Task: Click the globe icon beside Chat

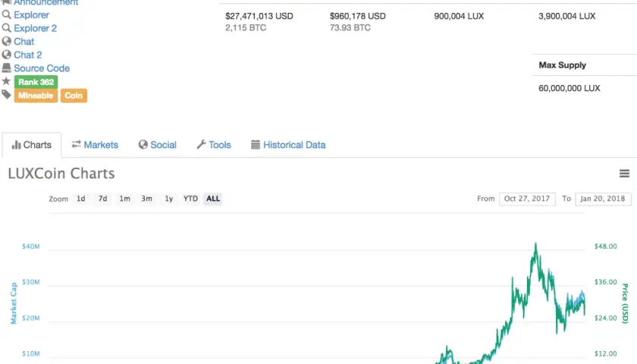Action: [7, 42]
